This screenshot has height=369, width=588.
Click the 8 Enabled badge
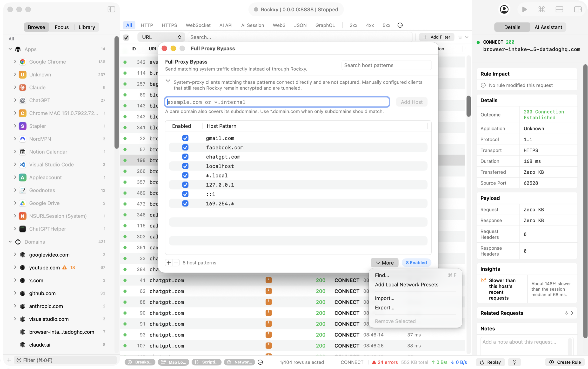pyautogui.click(x=416, y=263)
